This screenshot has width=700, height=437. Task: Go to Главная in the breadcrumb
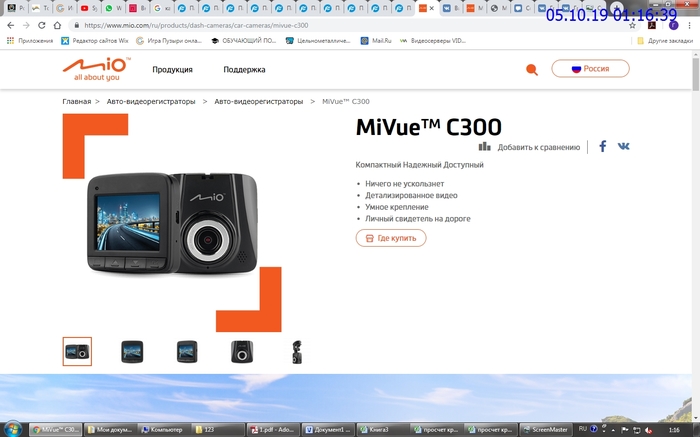[76, 101]
